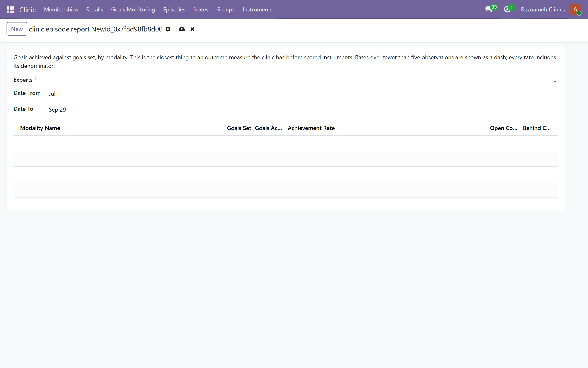Screen dimensions: 588x368
Task: Click the Date From label
Action: click(x=27, y=93)
